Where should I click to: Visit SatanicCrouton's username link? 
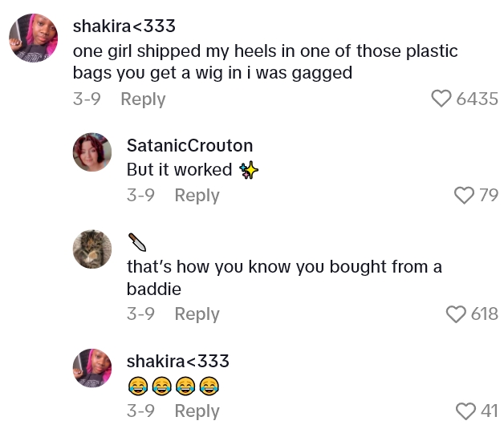(189, 145)
